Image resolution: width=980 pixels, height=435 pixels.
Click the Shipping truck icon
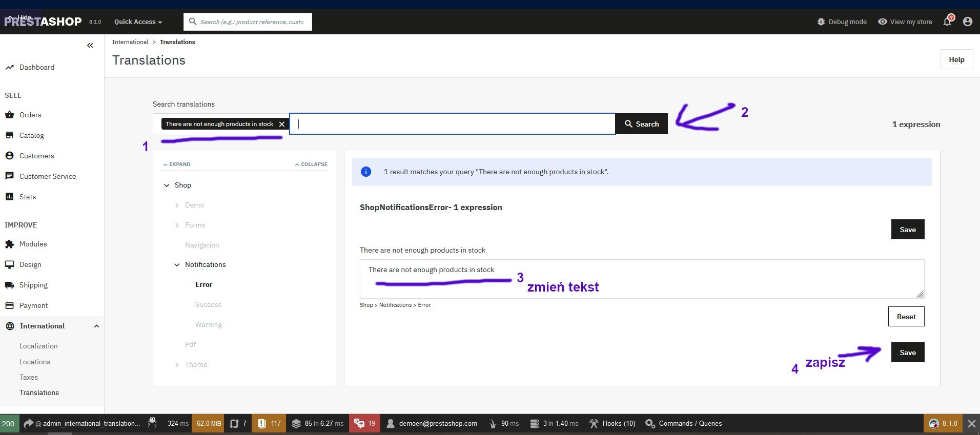click(9, 285)
